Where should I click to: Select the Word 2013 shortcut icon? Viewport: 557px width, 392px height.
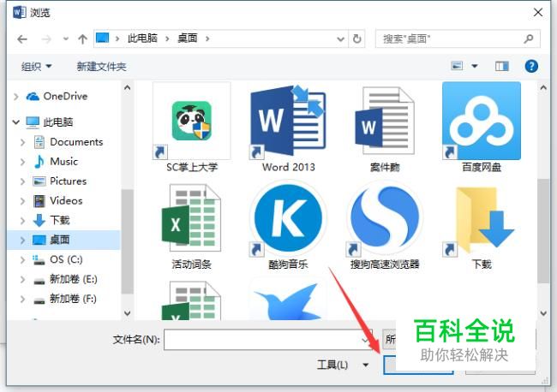pyautogui.click(x=288, y=121)
